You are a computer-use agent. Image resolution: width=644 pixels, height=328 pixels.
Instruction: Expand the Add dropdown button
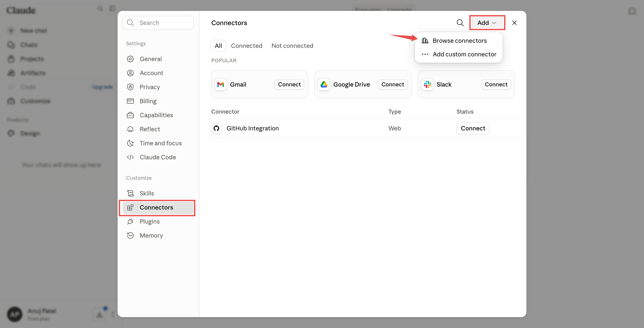pos(487,23)
